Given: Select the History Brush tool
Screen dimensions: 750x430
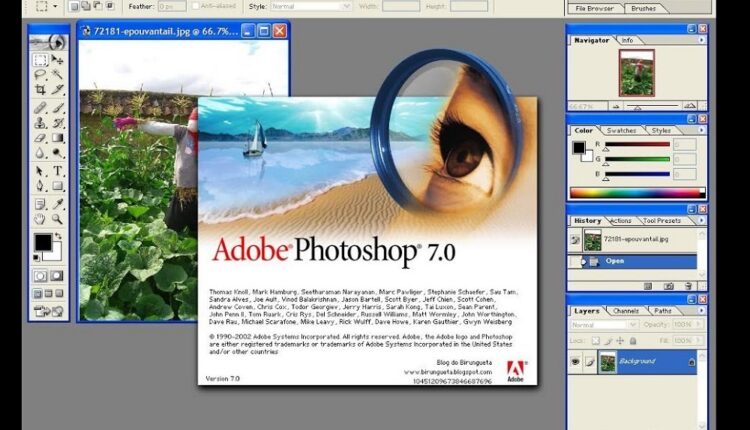Looking at the screenshot, I should click(x=57, y=123).
